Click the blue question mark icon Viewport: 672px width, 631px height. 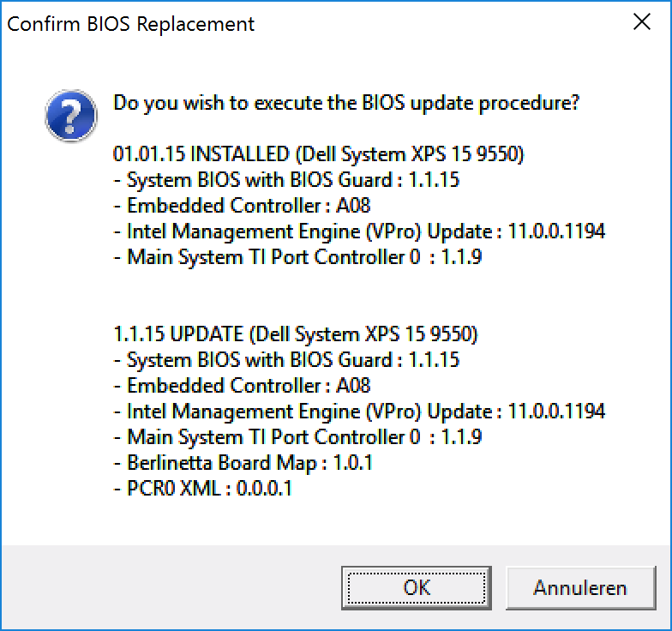click(70, 117)
